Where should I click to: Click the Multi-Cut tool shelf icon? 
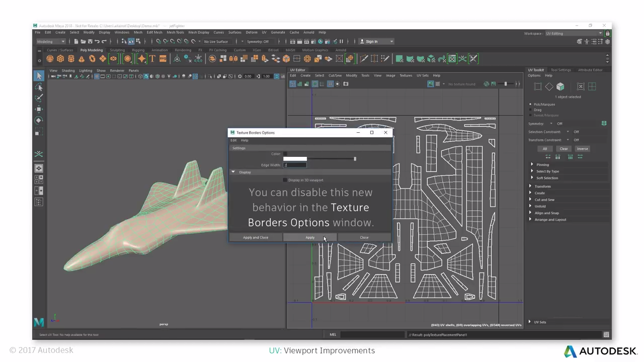tap(364, 59)
